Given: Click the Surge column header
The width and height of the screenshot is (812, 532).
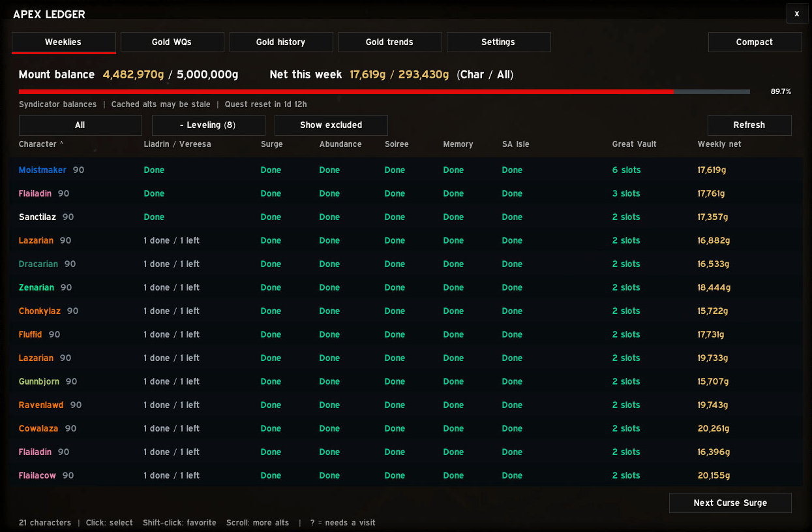Looking at the screenshot, I should tap(272, 144).
